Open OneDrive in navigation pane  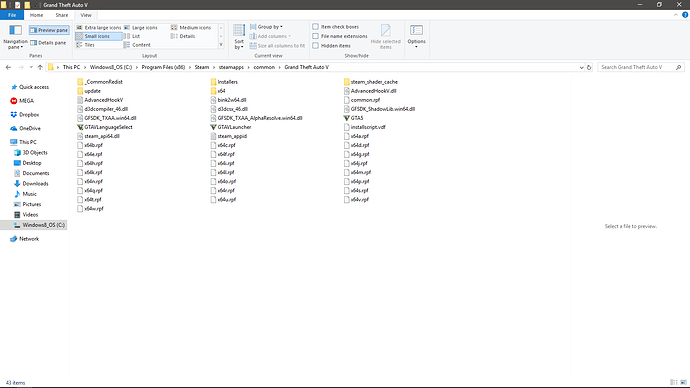[29, 128]
